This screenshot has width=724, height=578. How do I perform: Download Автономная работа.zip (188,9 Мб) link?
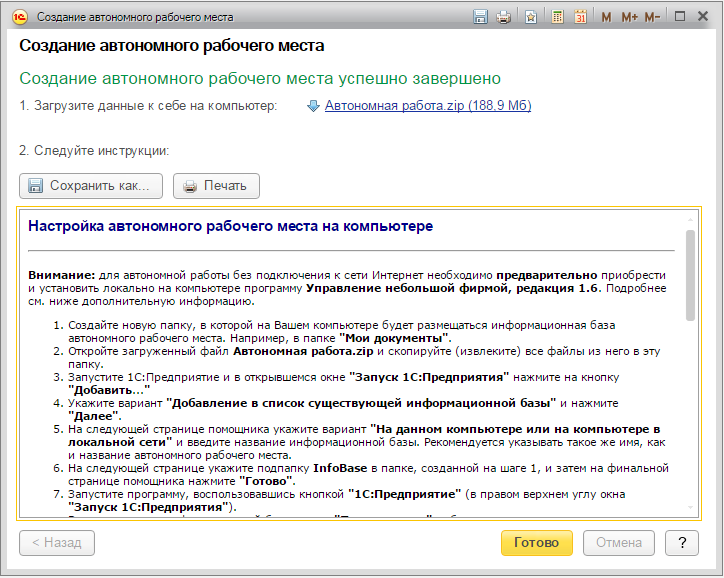pos(428,106)
